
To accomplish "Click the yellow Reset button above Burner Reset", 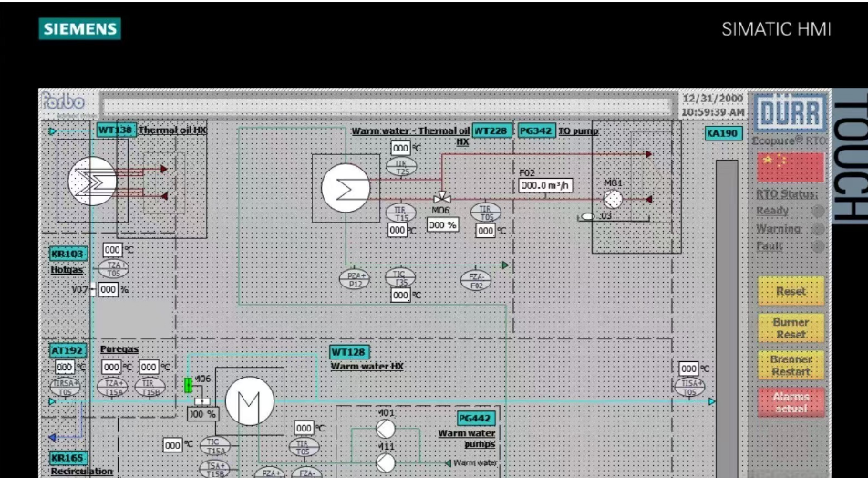I will pos(790,291).
